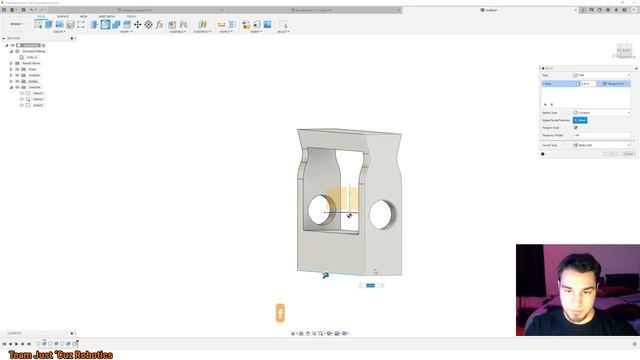Viewport: 640px width, 360px height.
Task: Click Cancel in the Fillet dialog
Action: click(x=628, y=154)
